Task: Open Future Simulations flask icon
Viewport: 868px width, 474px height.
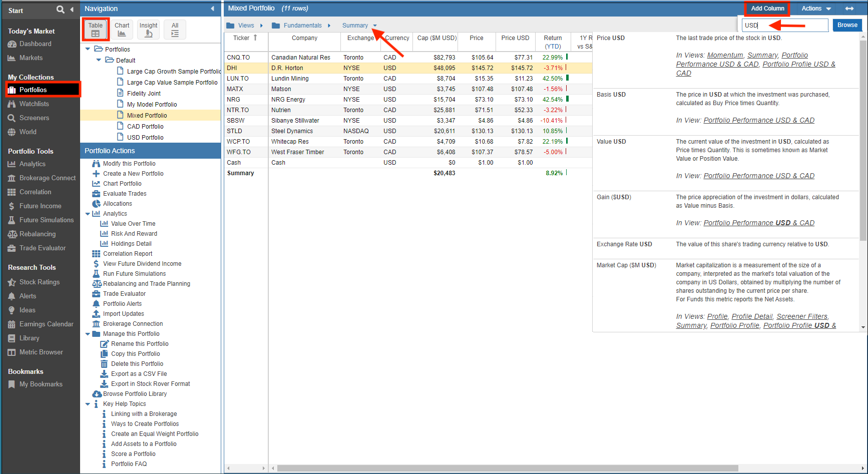Action: 12,220
